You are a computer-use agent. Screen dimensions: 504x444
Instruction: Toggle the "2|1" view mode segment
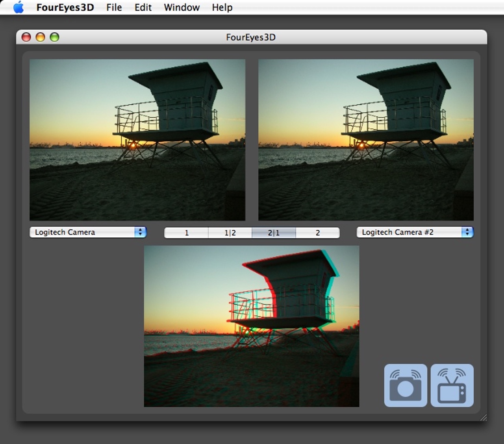pos(274,233)
